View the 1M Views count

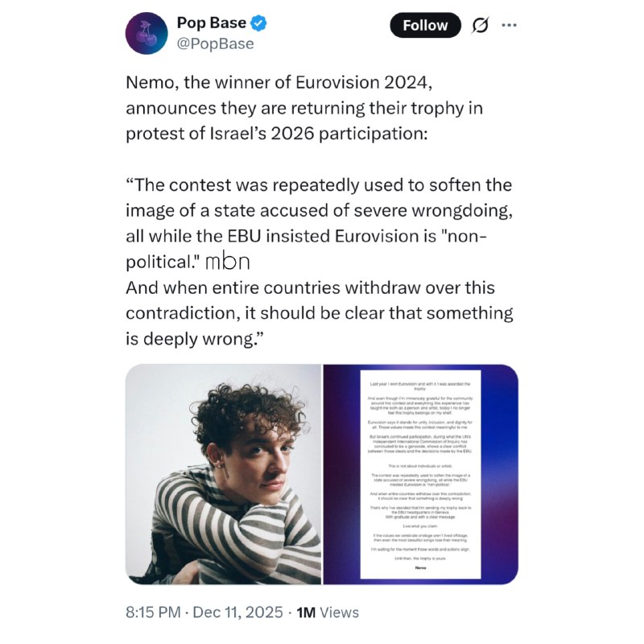(x=328, y=613)
